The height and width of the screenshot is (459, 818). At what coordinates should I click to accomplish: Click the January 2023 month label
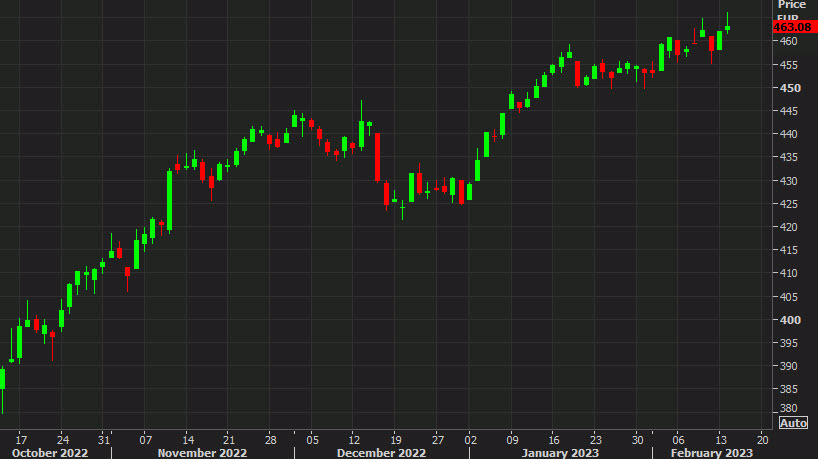pyautogui.click(x=560, y=453)
